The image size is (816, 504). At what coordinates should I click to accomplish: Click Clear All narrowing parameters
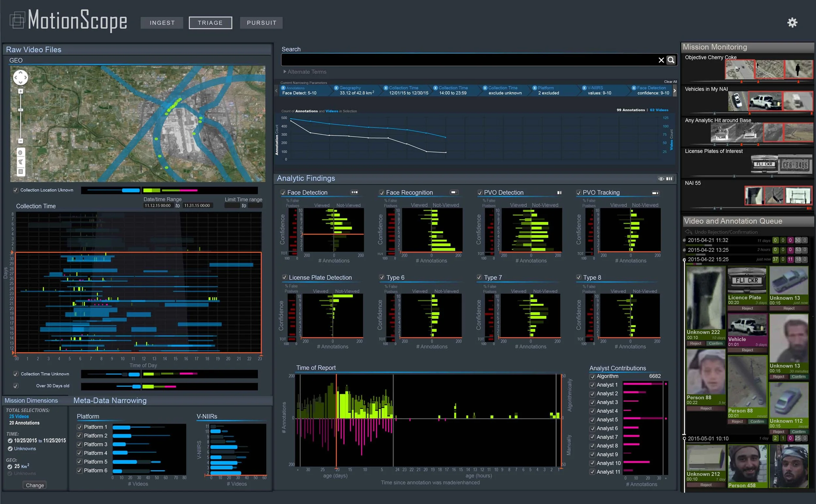tap(670, 82)
